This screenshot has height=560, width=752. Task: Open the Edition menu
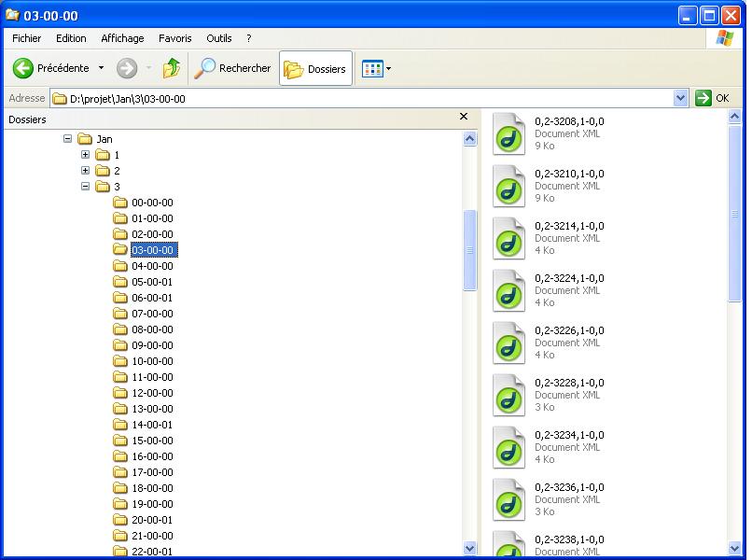pyautogui.click(x=71, y=38)
